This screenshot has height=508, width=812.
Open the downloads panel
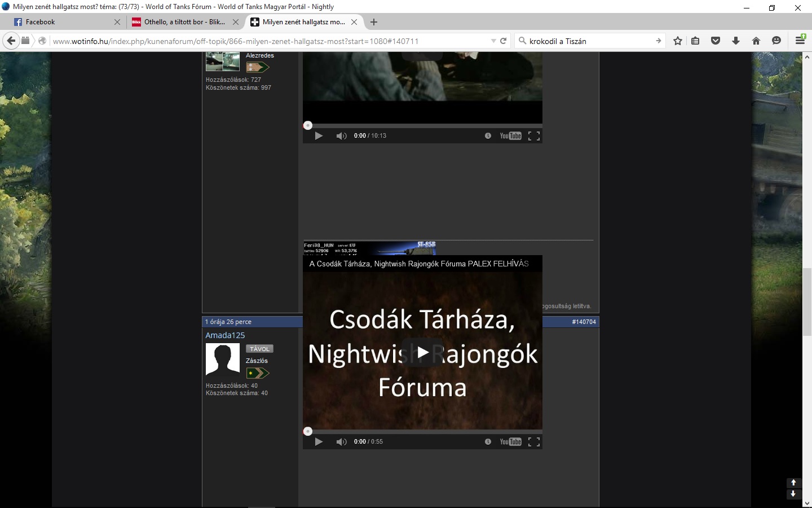(x=736, y=41)
